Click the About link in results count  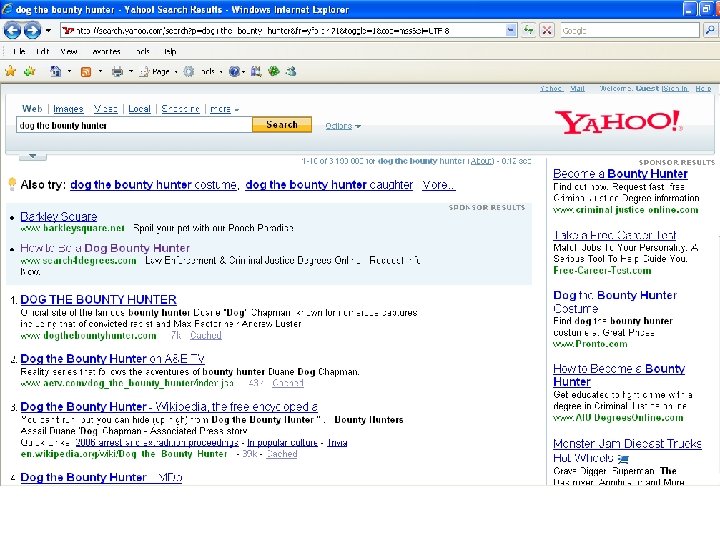pos(482,161)
